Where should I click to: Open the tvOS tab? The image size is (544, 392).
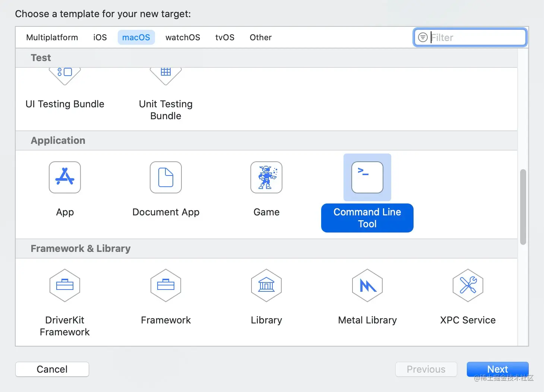(225, 37)
